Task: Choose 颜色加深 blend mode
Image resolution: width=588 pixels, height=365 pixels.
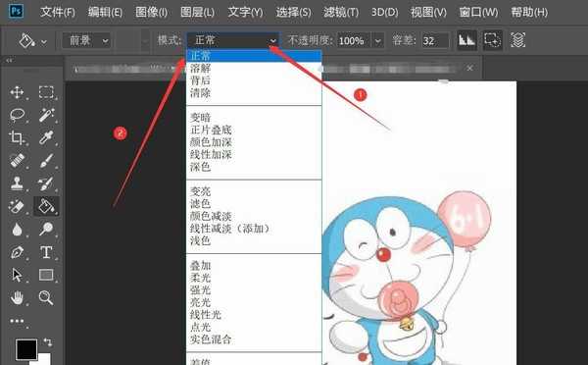Action: tap(254, 142)
